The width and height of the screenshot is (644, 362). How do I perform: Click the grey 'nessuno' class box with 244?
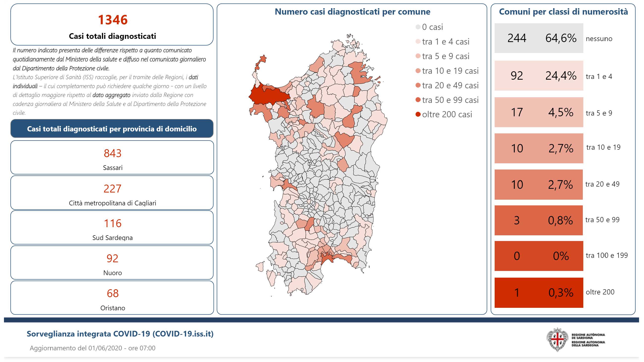tap(538, 38)
